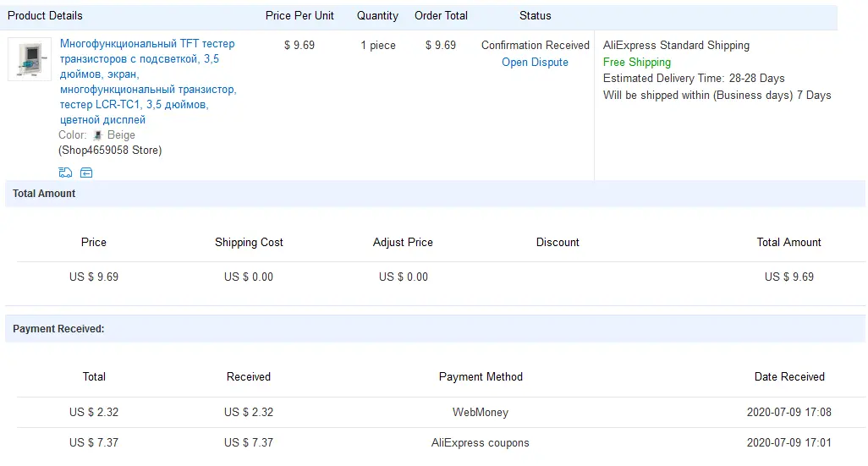868x466 pixels.
Task: Click the Discount column label
Action: pyautogui.click(x=558, y=243)
